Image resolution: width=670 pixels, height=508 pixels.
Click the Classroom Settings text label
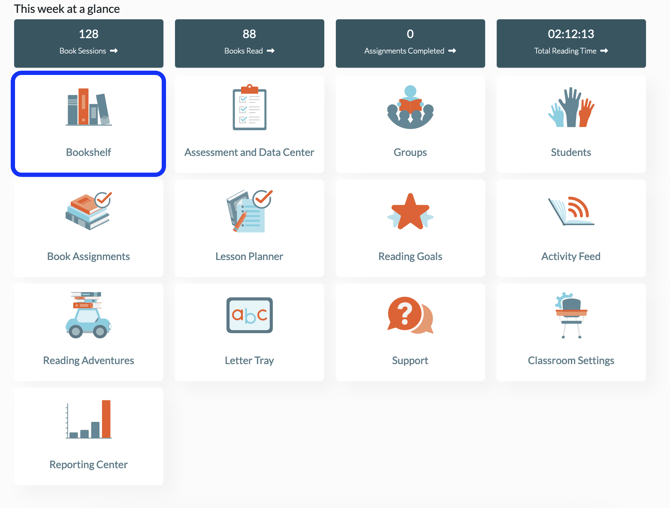point(571,361)
